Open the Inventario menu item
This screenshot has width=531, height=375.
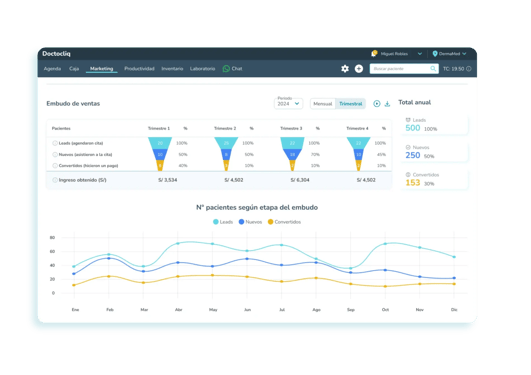[x=172, y=69]
